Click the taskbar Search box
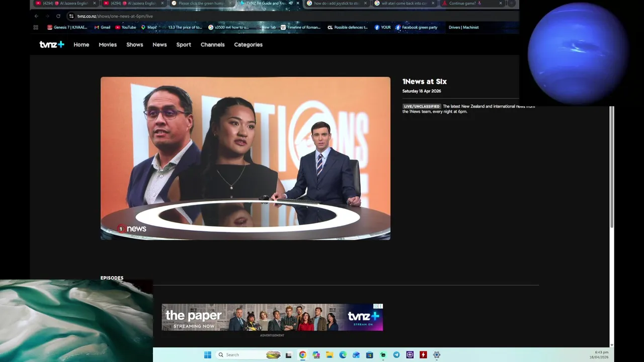Viewport: 644px width, 362px height. (x=249, y=355)
